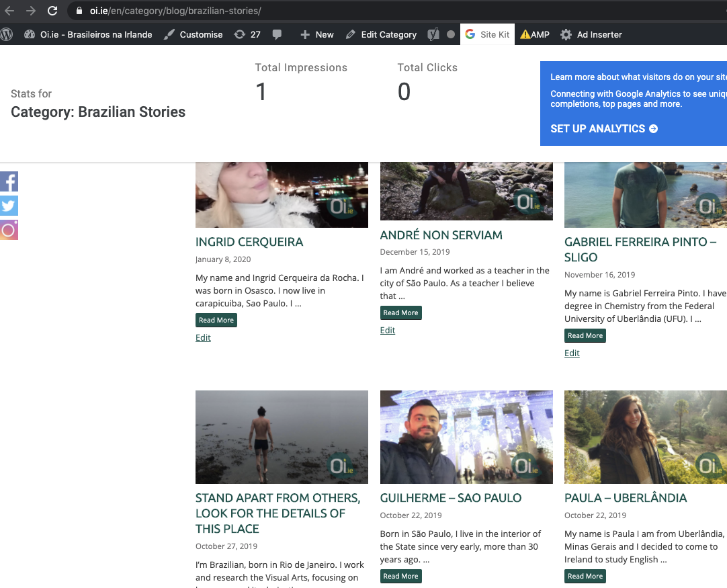This screenshot has width=727, height=588.
Task: Click Edit Category in admin bar
Action: (x=381, y=34)
